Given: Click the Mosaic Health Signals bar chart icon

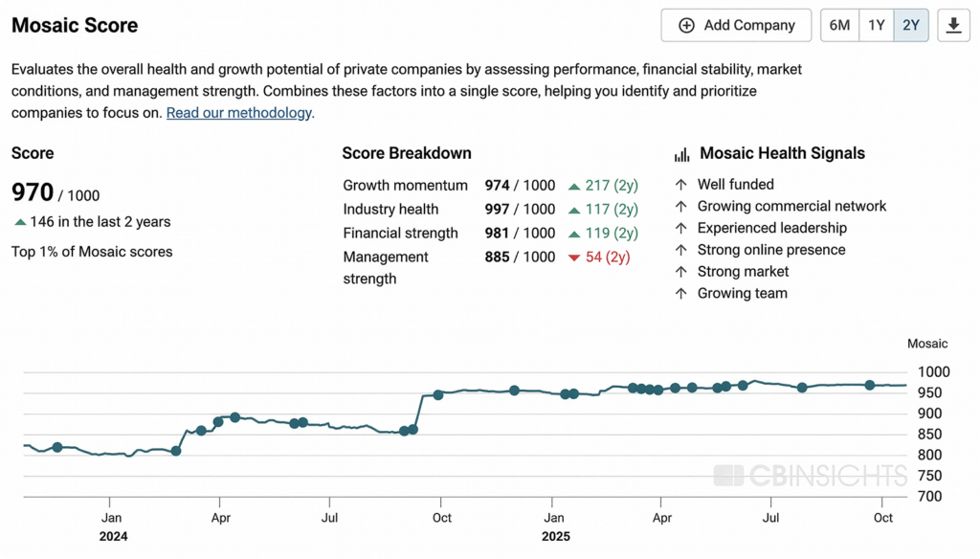Looking at the screenshot, I should tap(682, 154).
